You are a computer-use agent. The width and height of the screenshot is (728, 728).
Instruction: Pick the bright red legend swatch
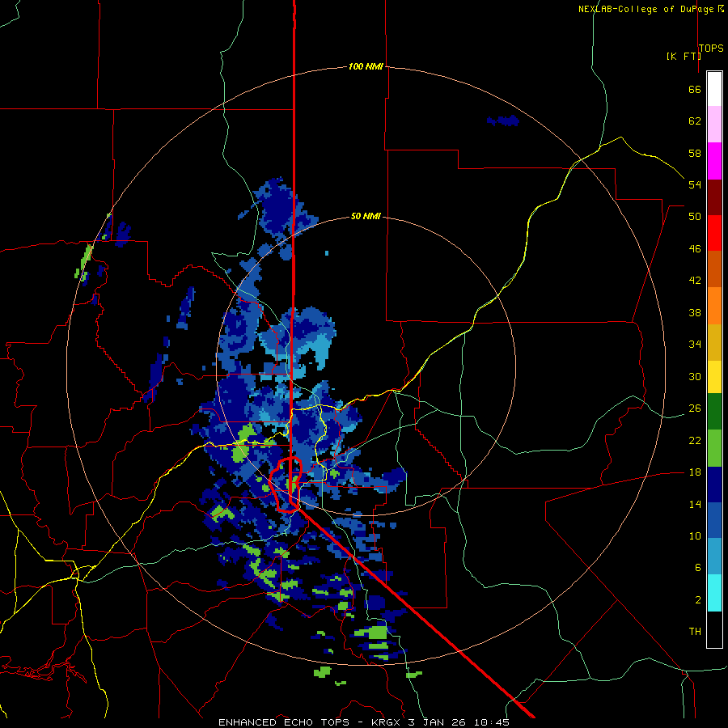pyautogui.click(x=714, y=233)
